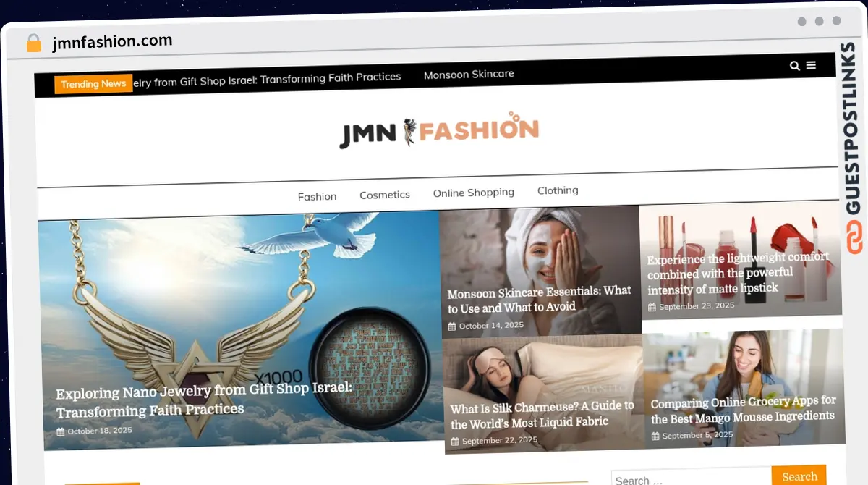Open the Online Shopping category
868x485 pixels.
pyautogui.click(x=474, y=192)
